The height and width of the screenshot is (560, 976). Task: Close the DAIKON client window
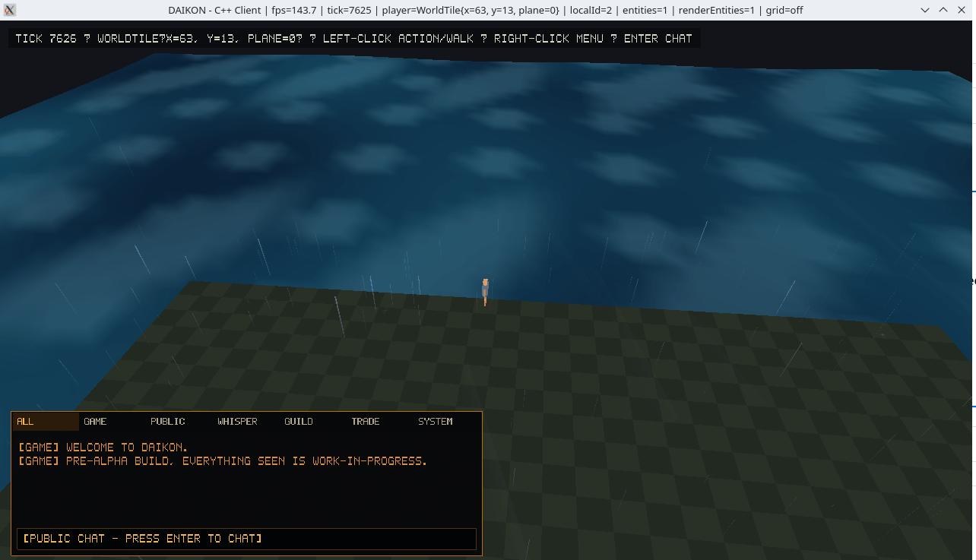coord(962,10)
